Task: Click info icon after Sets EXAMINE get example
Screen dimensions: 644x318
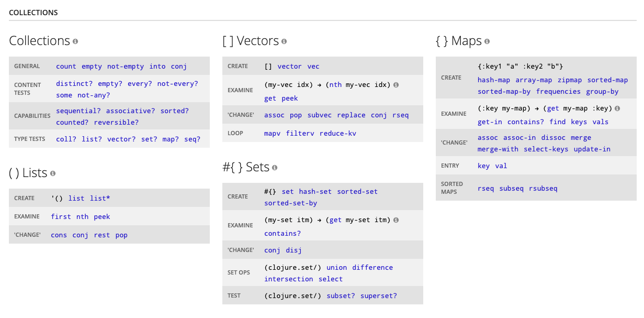Action: [396, 220]
